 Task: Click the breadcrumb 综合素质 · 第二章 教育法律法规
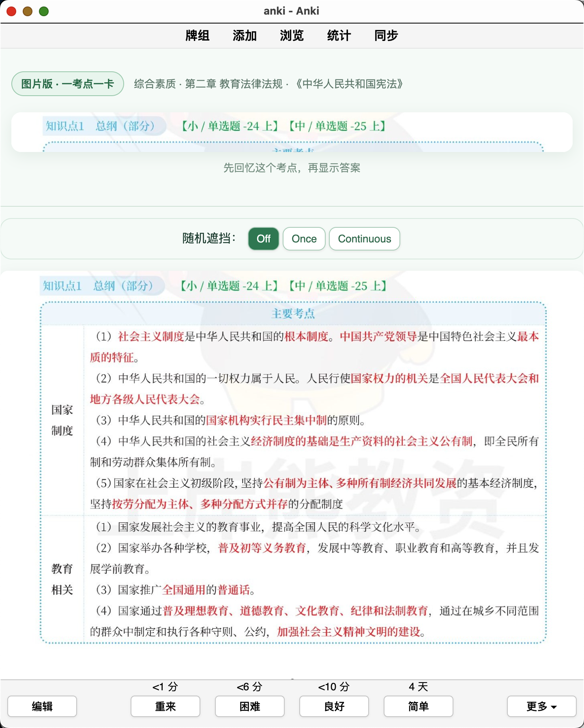point(208,84)
